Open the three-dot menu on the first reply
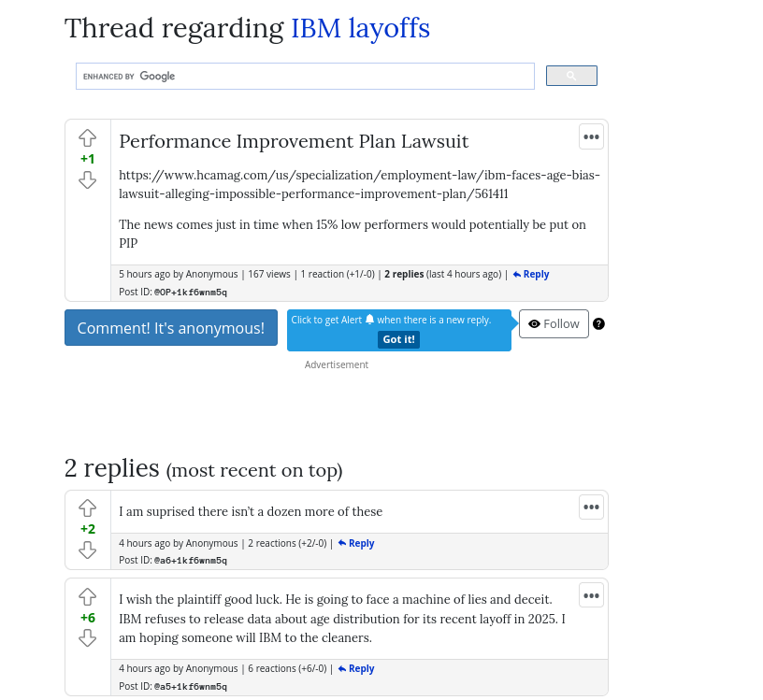763x700 pixels. pyautogui.click(x=591, y=507)
